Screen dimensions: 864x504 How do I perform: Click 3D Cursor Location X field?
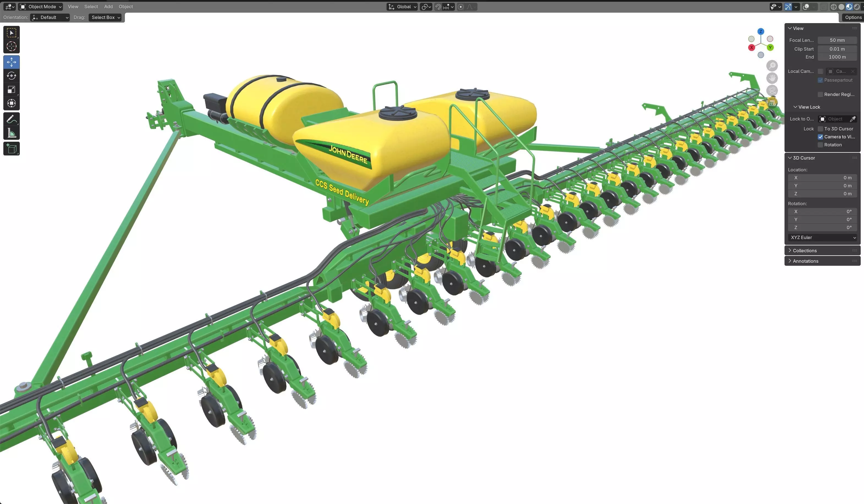822,178
